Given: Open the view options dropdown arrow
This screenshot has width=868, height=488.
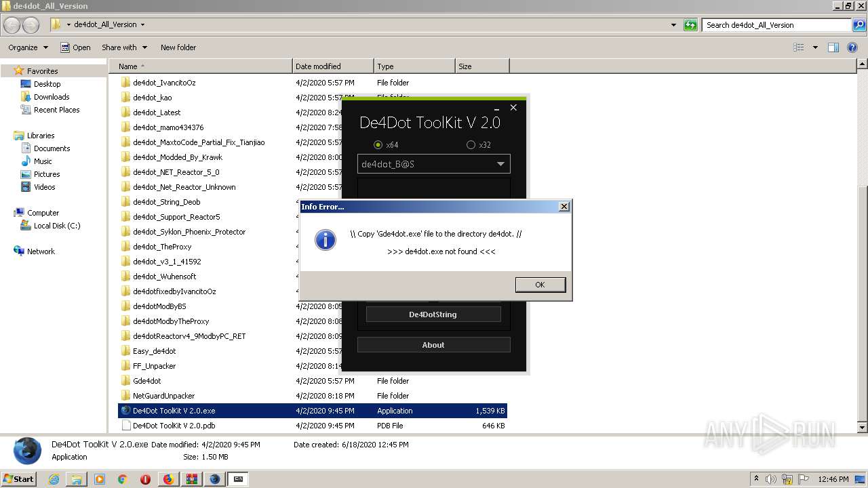Looking at the screenshot, I should point(815,47).
